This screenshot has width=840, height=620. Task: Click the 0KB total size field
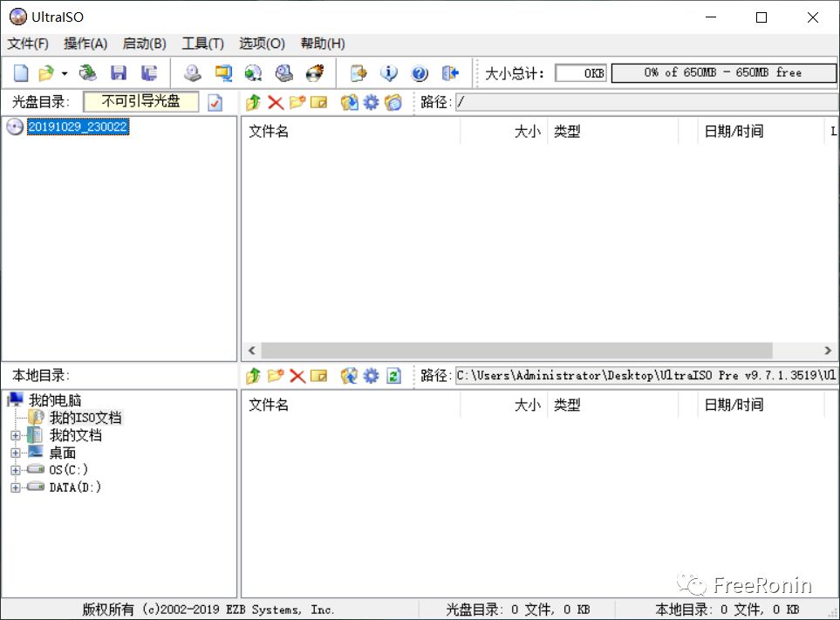click(581, 73)
